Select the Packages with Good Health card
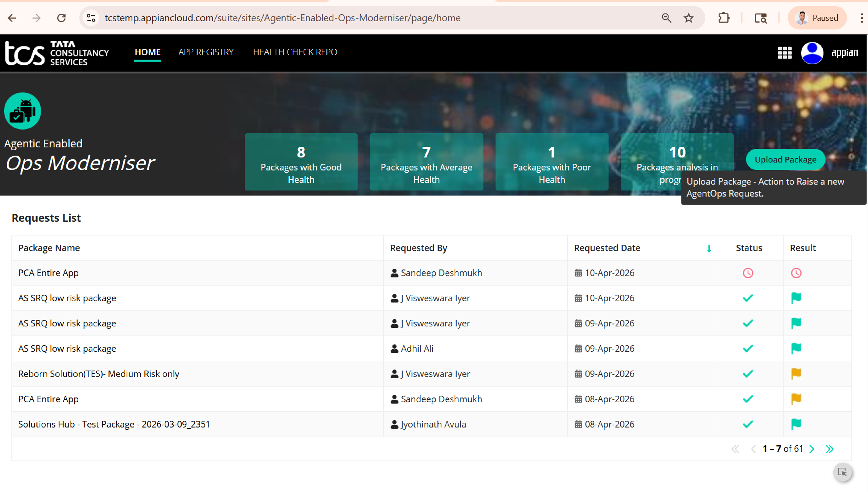This screenshot has width=868, height=492. click(x=301, y=162)
